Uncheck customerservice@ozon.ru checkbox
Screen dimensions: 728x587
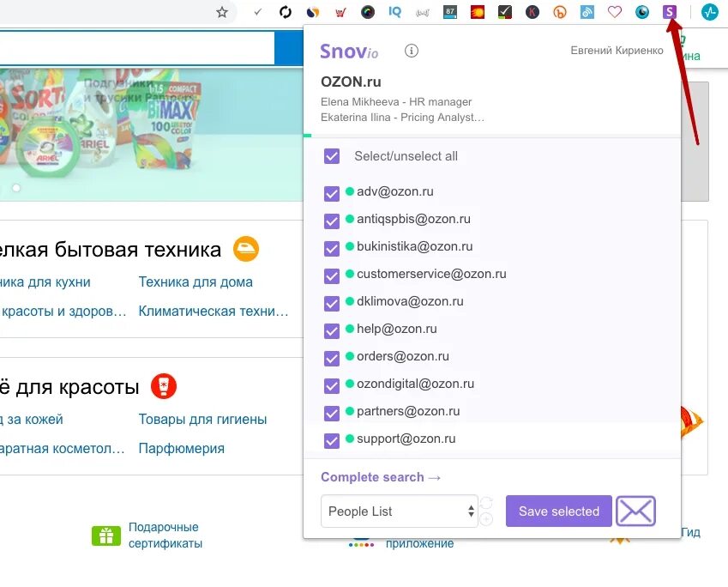332,275
